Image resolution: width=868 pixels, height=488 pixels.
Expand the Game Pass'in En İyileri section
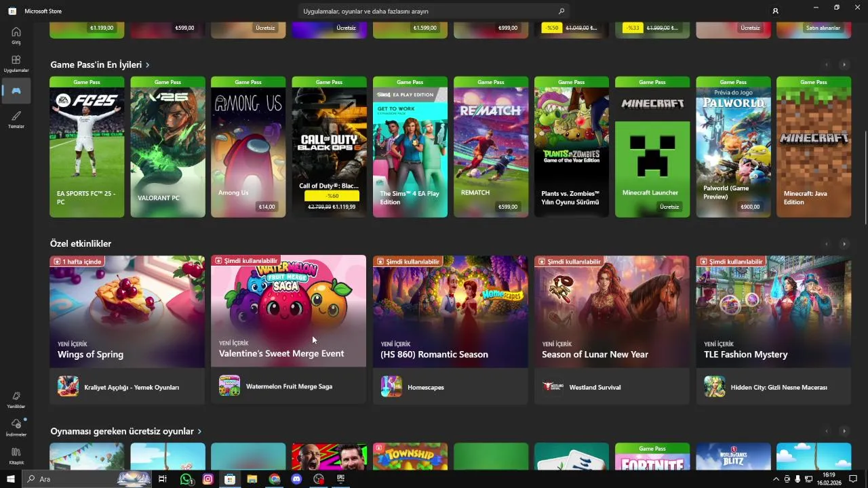(100, 64)
